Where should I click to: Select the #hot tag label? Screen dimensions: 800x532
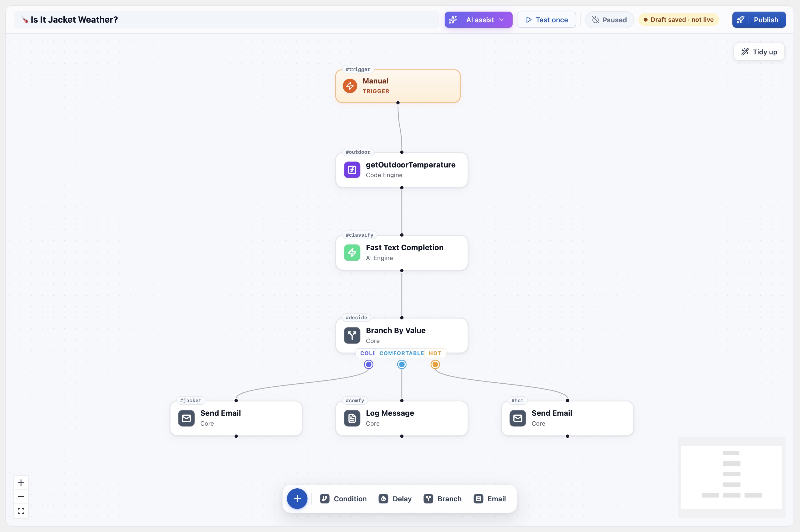517,400
